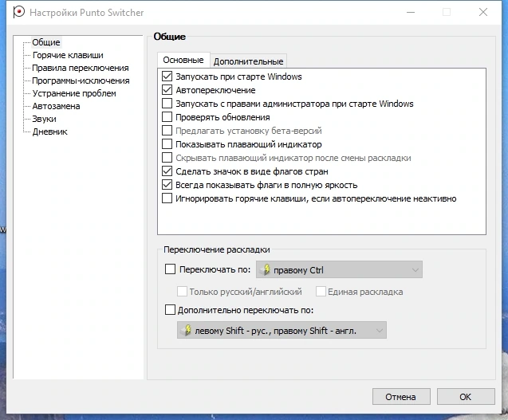Switch to the Дополнительные tab
508x420 pixels.
(249, 61)
